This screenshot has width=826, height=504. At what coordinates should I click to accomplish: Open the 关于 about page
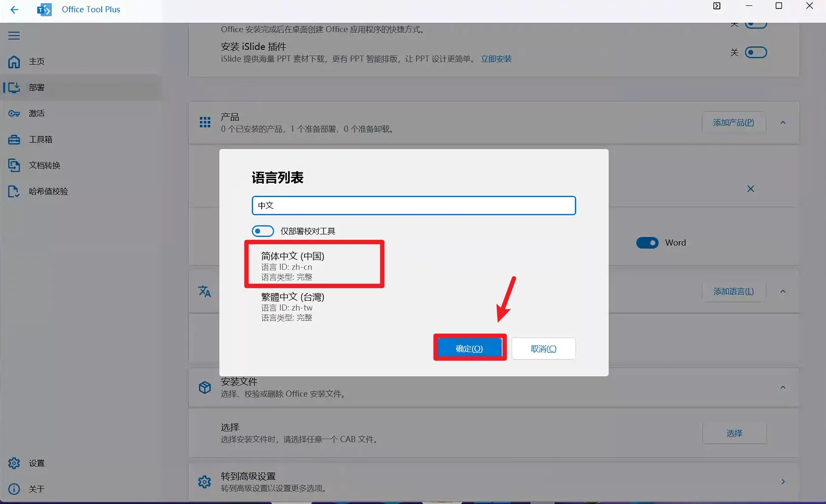click(81, 489)
